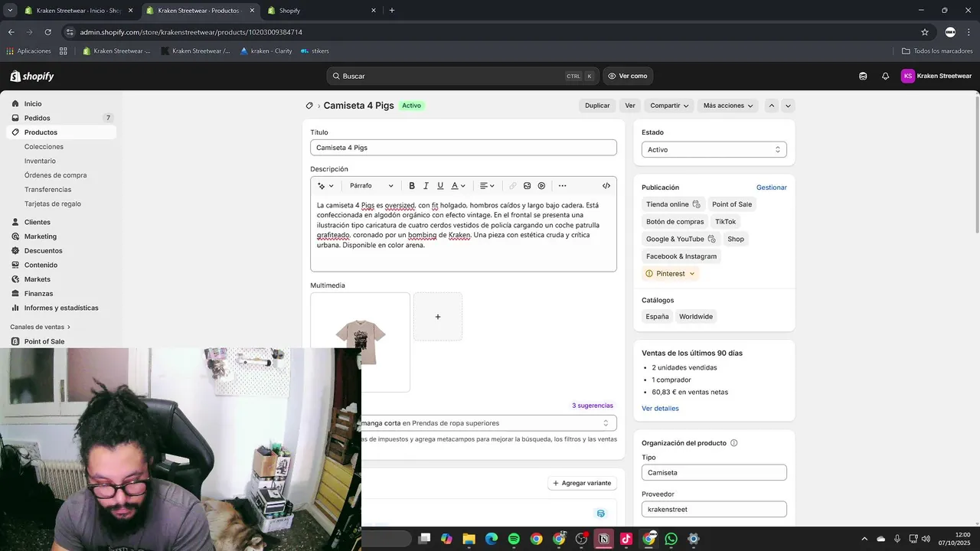Click the insert video icon in the editor
This screenshot has width=980, height=551.
click(x=541, y=186)
